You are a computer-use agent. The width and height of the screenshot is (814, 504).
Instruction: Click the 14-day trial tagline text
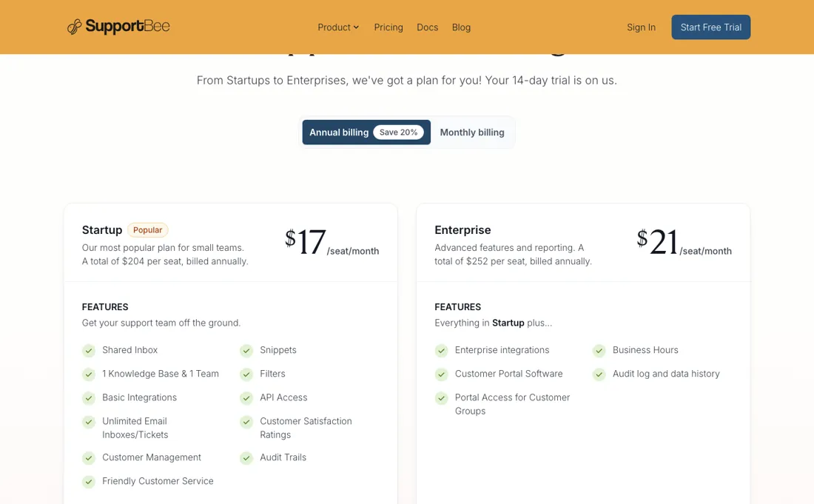(406, 81)
